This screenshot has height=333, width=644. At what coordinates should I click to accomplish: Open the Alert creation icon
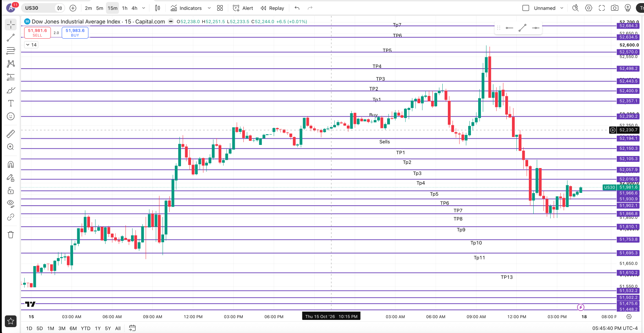[243, 8]
